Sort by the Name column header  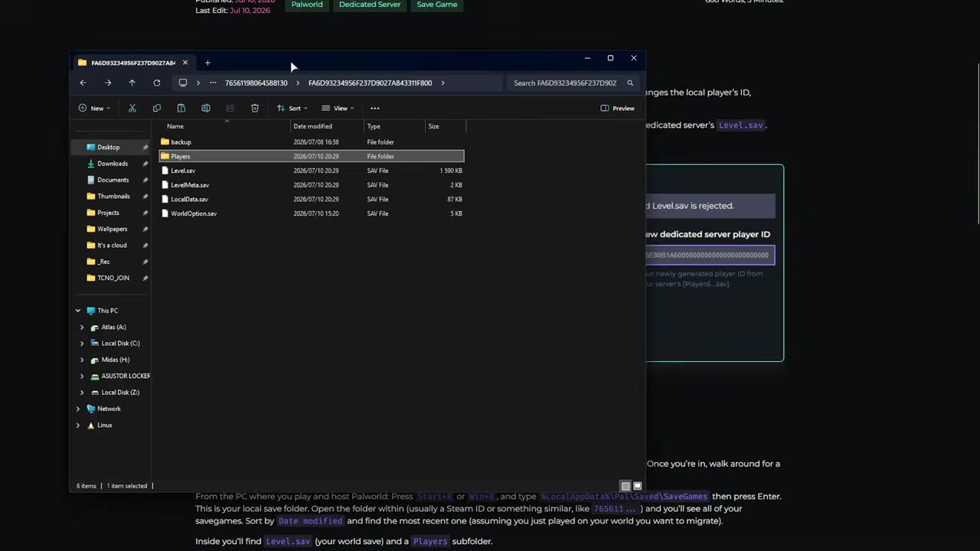(175, 126)
